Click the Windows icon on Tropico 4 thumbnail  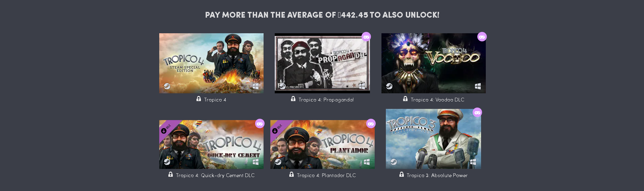(256, 86)
